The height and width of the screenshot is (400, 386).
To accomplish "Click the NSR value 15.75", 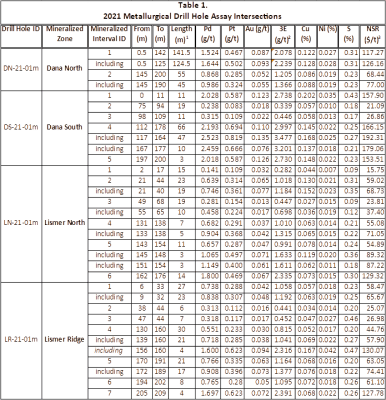I will click(375, 170).
